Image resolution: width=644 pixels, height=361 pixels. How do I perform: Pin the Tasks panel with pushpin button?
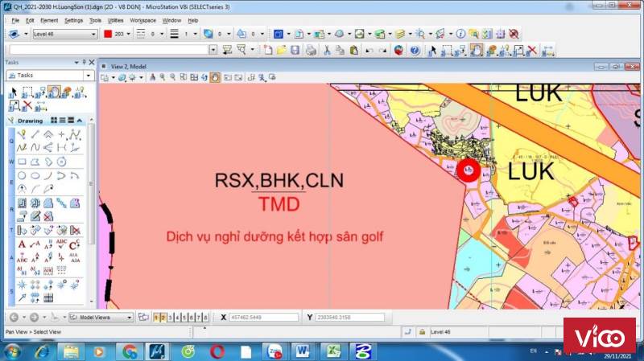click(x=85, y=63)
